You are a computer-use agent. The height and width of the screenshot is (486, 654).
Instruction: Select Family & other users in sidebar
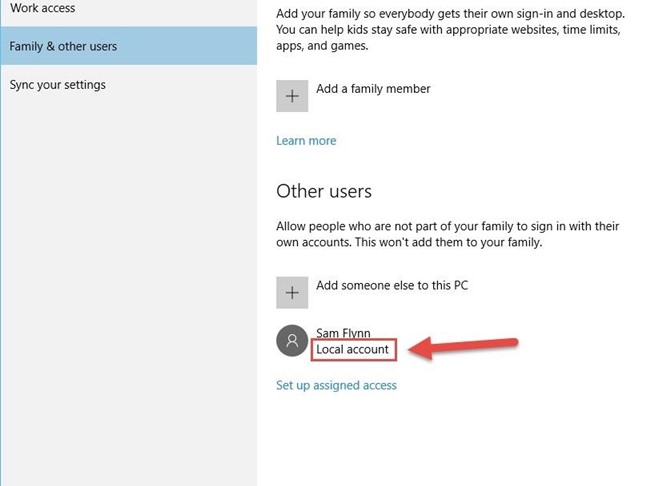(63, 46)
